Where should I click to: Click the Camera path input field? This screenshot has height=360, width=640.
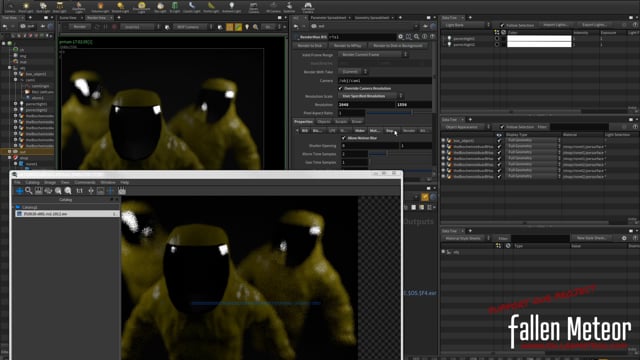384,80
